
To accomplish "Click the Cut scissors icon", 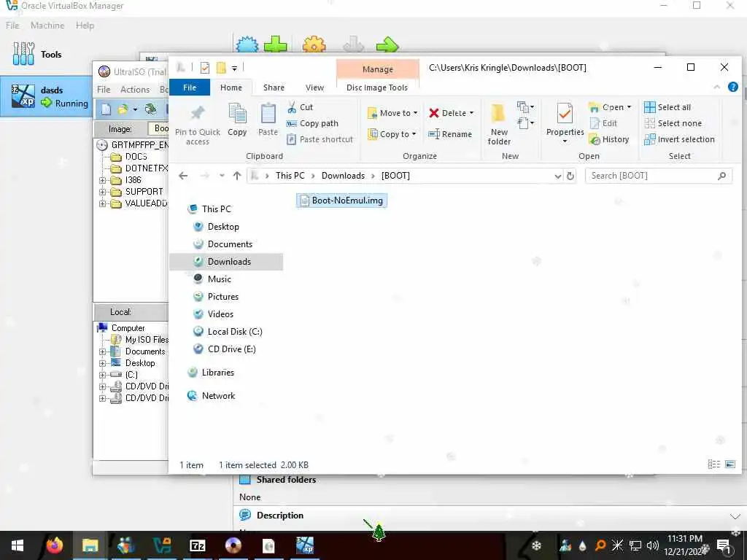I will (292, 107).
